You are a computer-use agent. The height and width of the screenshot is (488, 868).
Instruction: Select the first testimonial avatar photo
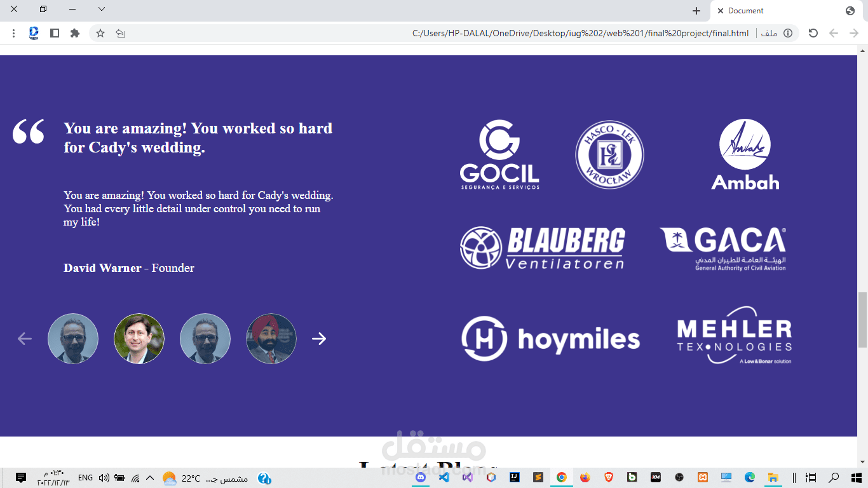73,339
